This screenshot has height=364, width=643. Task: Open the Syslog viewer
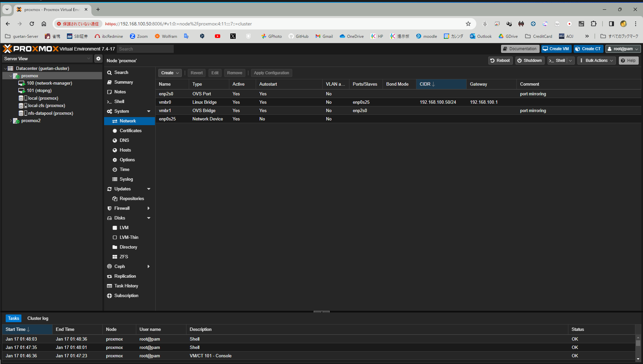126,179
